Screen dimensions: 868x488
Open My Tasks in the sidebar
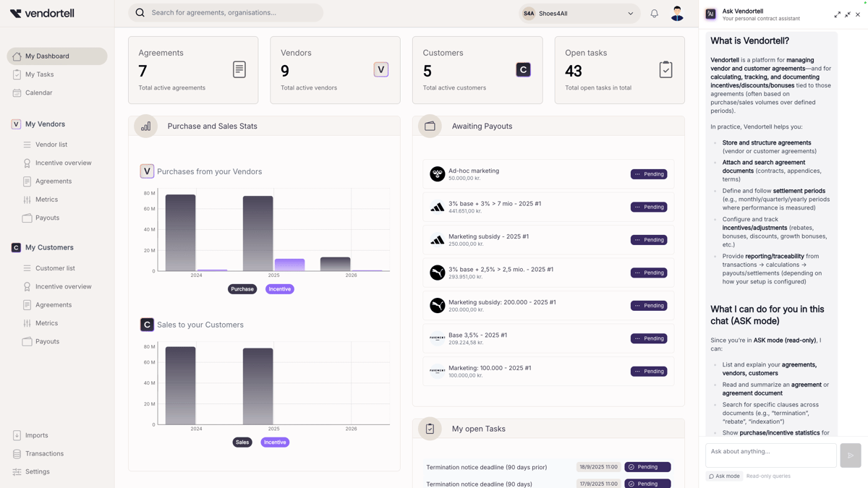(40, 74)
